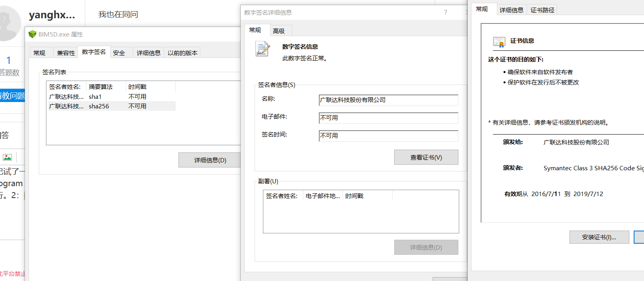Select 常规 tab in certificate window
Viewport: 644px width, 281px height.
(x=482, y=9)
